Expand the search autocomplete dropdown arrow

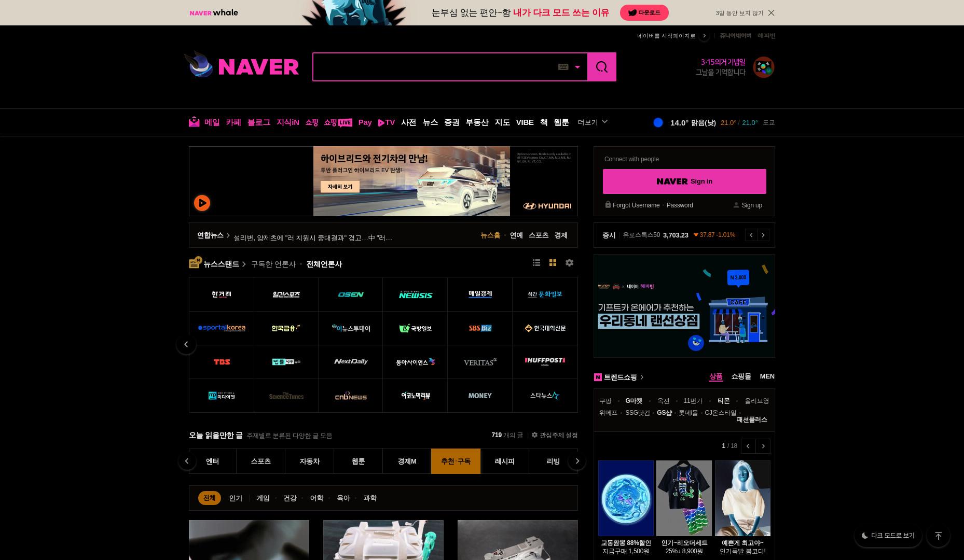[577, 67]
